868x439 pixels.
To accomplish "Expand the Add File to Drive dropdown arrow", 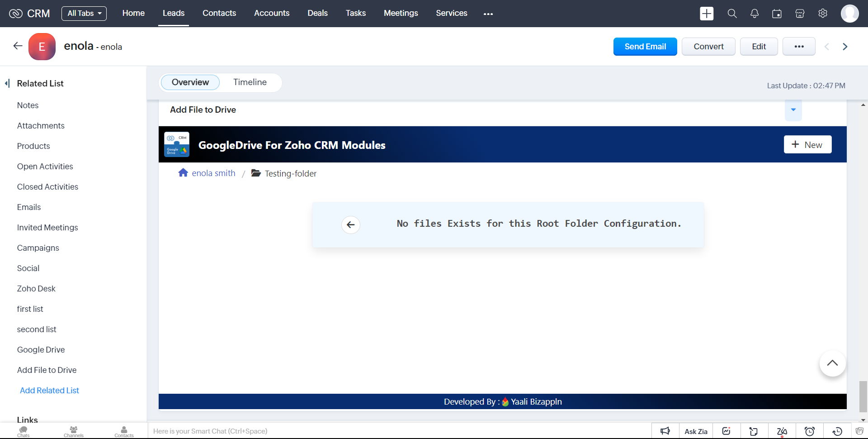I will [793, 110].
